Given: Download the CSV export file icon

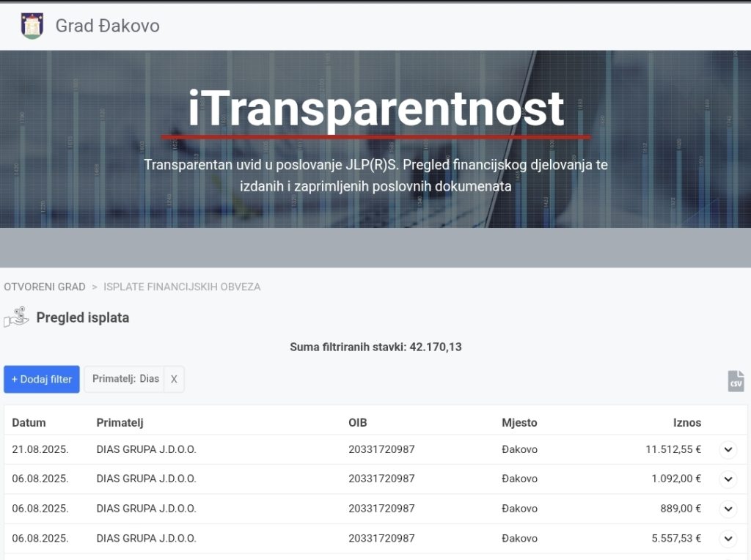Looking at the screenshot, I should pyautogui.click(x=736, y=381).
